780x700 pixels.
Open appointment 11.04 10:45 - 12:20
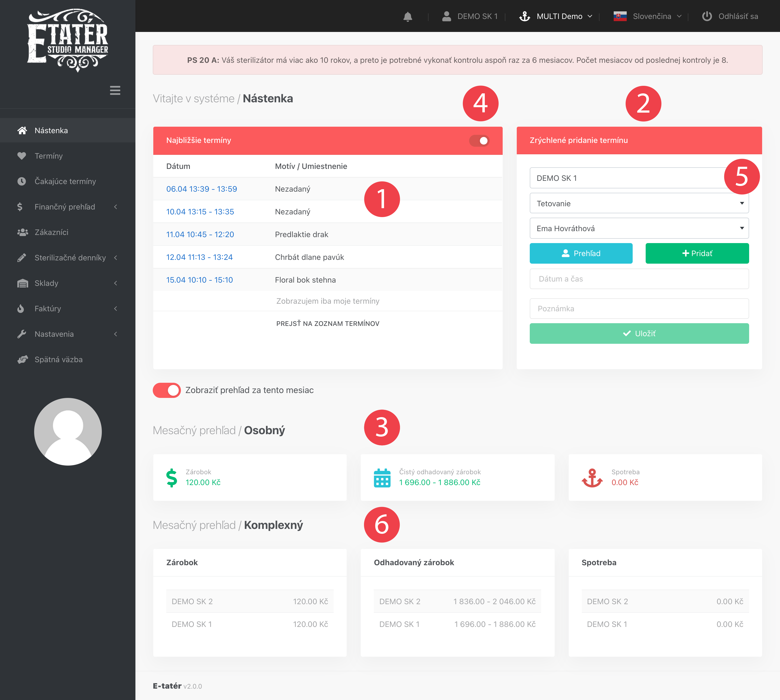tap(200, 234)
